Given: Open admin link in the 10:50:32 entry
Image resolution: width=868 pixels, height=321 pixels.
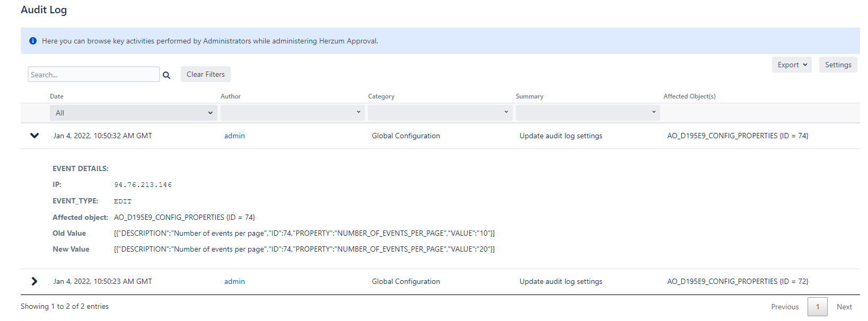Looking at the screenshot, I should pos(234,136).
